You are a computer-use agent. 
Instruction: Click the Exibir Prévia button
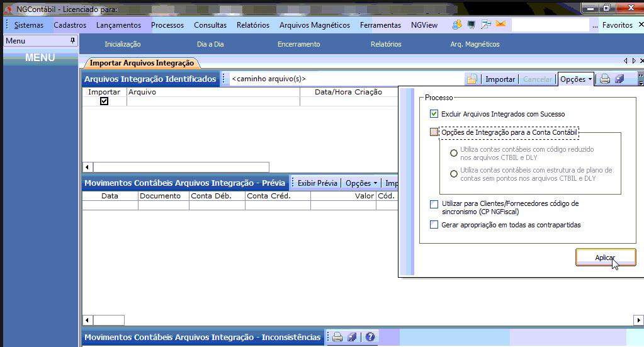click(317, 183)
